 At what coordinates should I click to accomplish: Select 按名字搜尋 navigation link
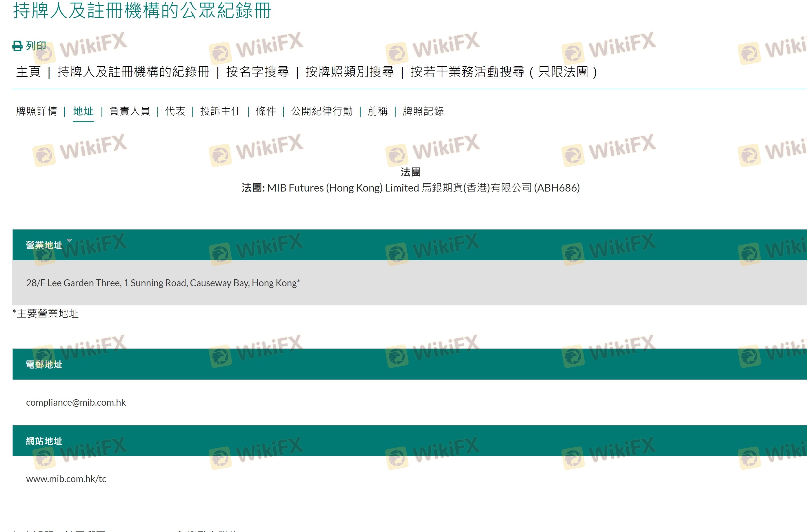pyautogui.click(x=257, y=72)
